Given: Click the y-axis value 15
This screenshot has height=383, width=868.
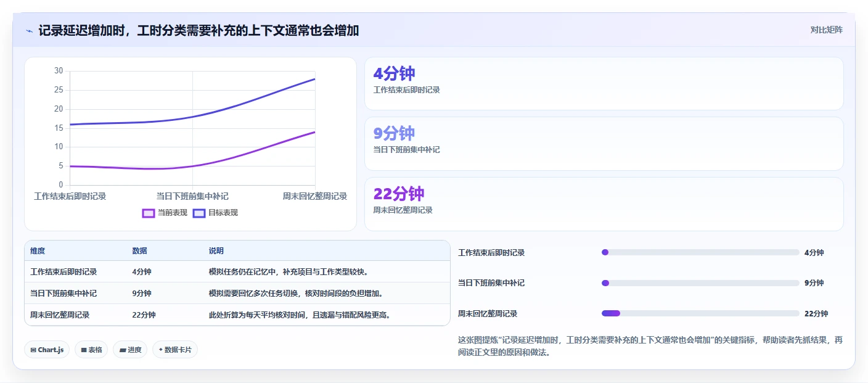Looking at the screenshot, I should coord(59,128).
